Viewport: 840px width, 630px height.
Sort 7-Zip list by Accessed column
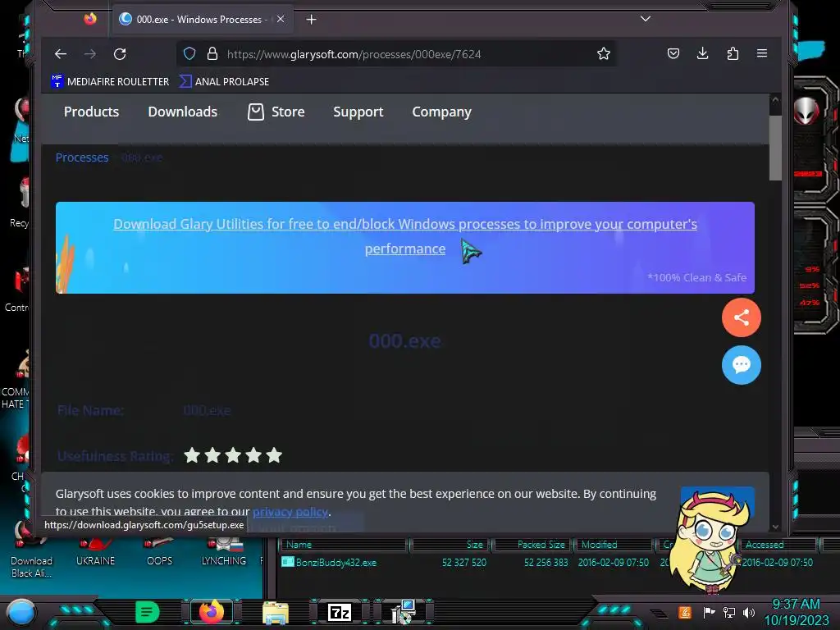pyautogui.click(x=778, y=545)
